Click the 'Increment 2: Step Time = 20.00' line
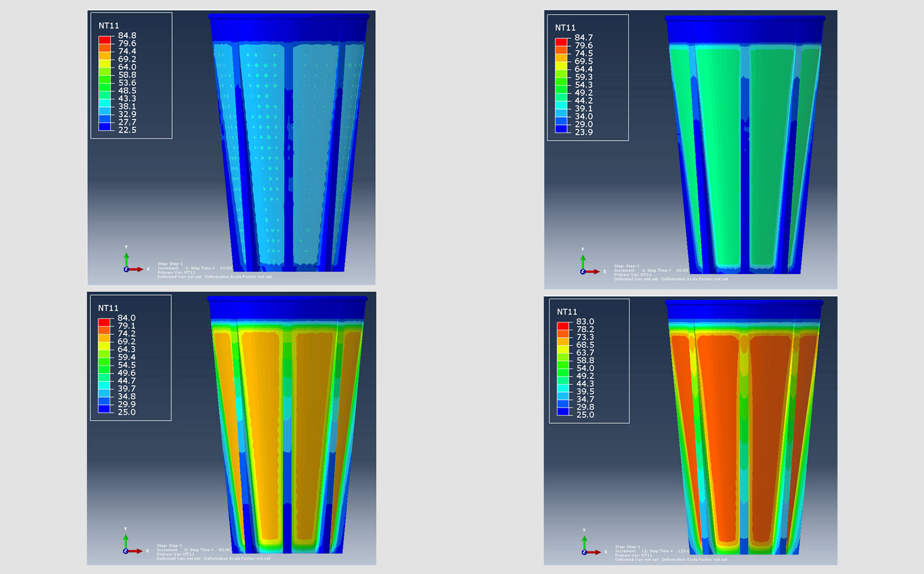The image size is (924, 574). (x=652, y=270)
